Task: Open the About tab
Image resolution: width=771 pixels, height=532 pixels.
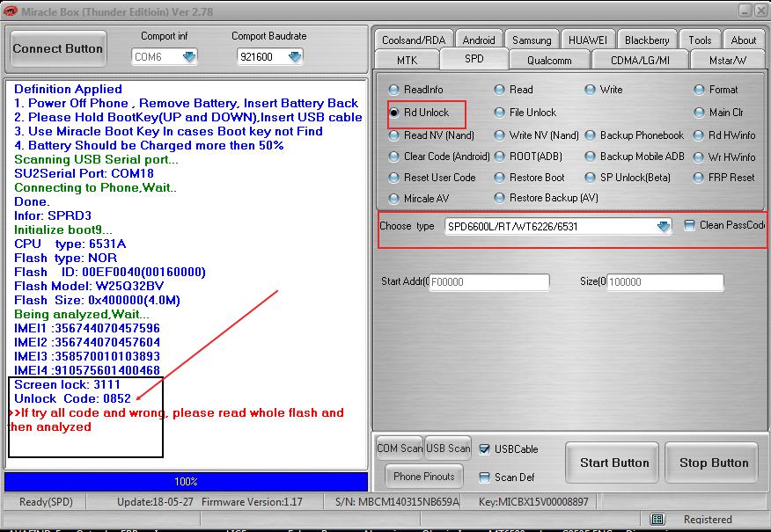Action: (x=744, y=40)
